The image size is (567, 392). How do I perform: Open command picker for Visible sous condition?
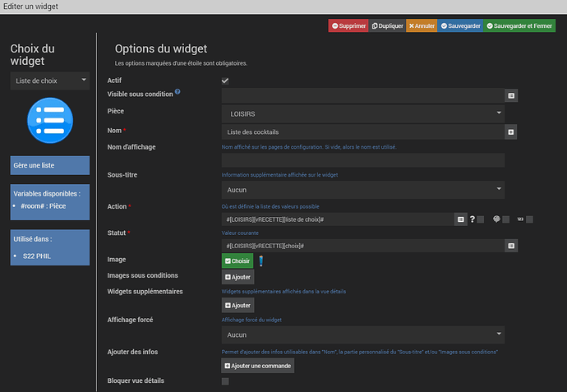click(511, 95)
